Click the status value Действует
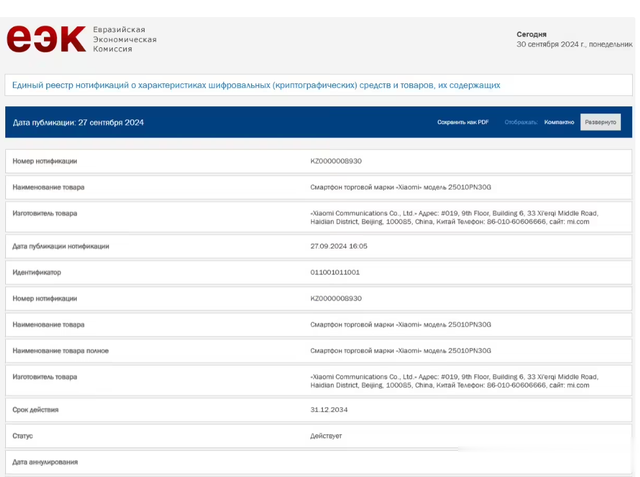 click(x=326, y=436)
